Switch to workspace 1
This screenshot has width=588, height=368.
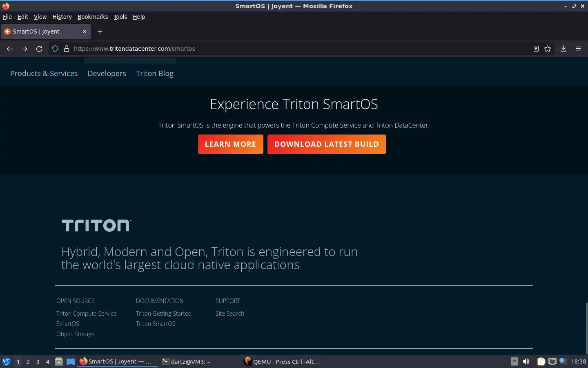18,362
